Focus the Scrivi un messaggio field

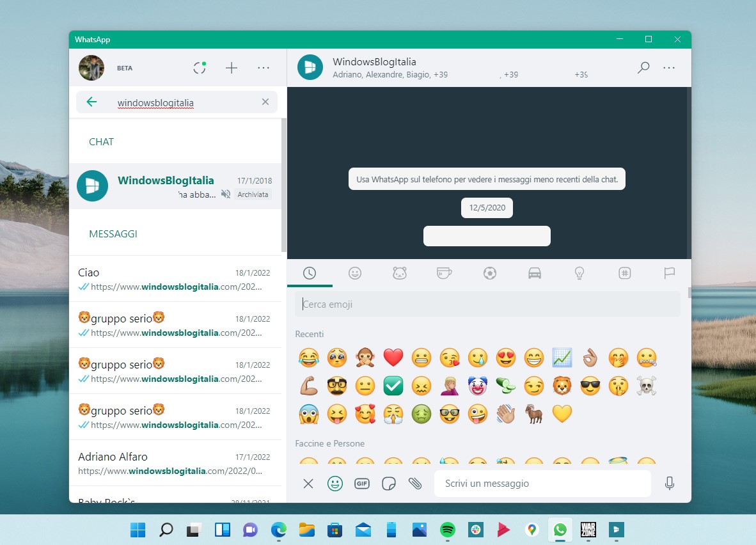point(542,483)
